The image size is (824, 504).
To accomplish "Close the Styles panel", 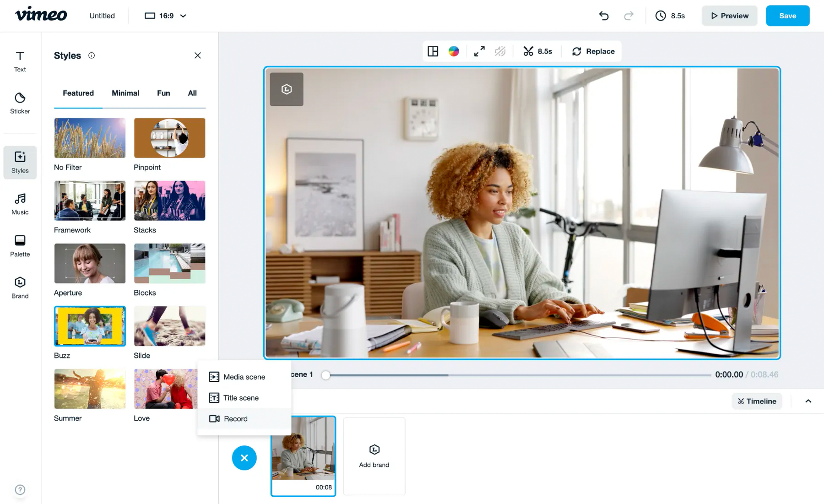I will [197, 55].
